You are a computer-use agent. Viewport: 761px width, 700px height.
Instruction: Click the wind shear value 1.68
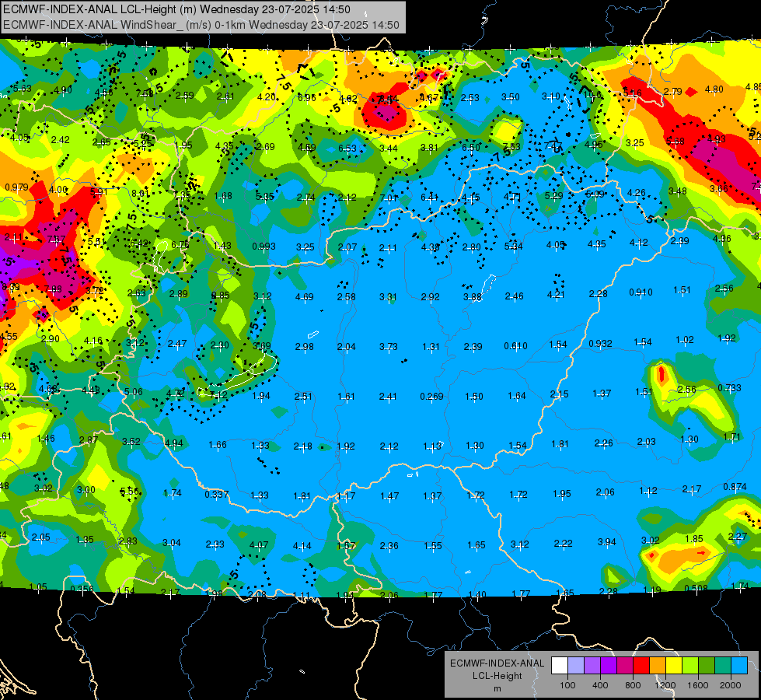(x=223, y=196)
